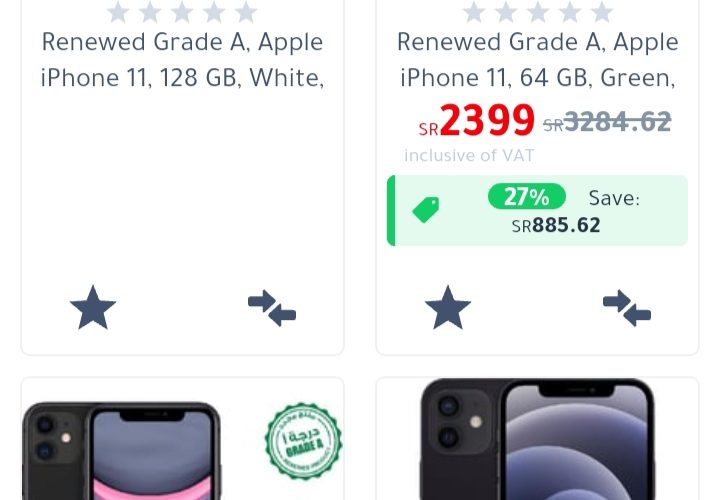The height and width of the screenshot is (500, 719).
Task: Click the green price tag icon
Action: 426,210
